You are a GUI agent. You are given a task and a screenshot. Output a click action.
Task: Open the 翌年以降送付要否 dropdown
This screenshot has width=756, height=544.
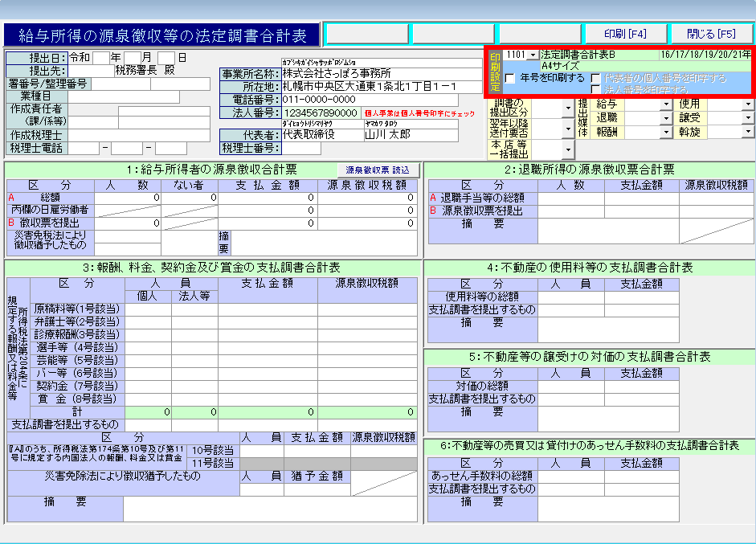coord(569,127)
